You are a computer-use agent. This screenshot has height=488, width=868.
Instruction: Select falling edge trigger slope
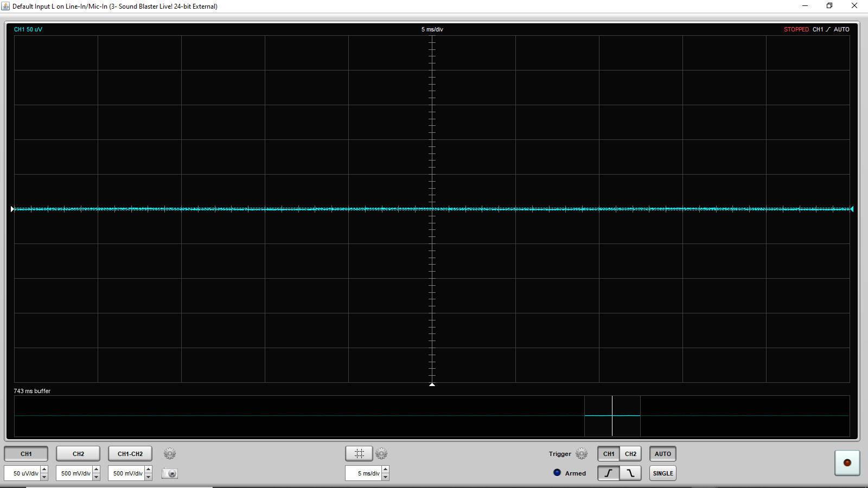point(630,473)
